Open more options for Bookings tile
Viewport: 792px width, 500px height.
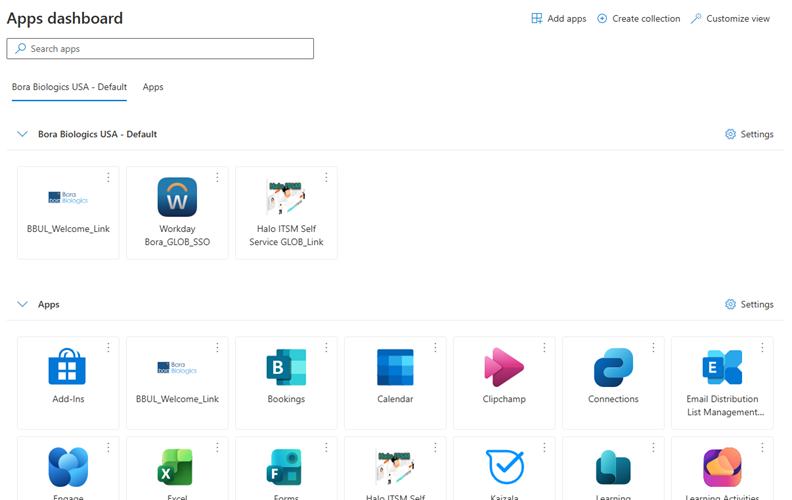click(x=326, y=347)
